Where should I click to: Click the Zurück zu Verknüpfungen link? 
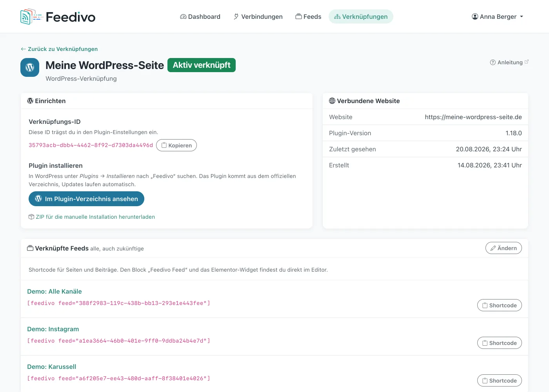(x=59, y=49)
